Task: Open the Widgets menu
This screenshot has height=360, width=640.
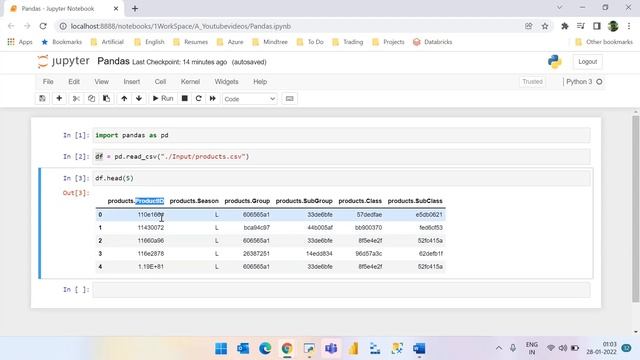Action: (226, 82)
